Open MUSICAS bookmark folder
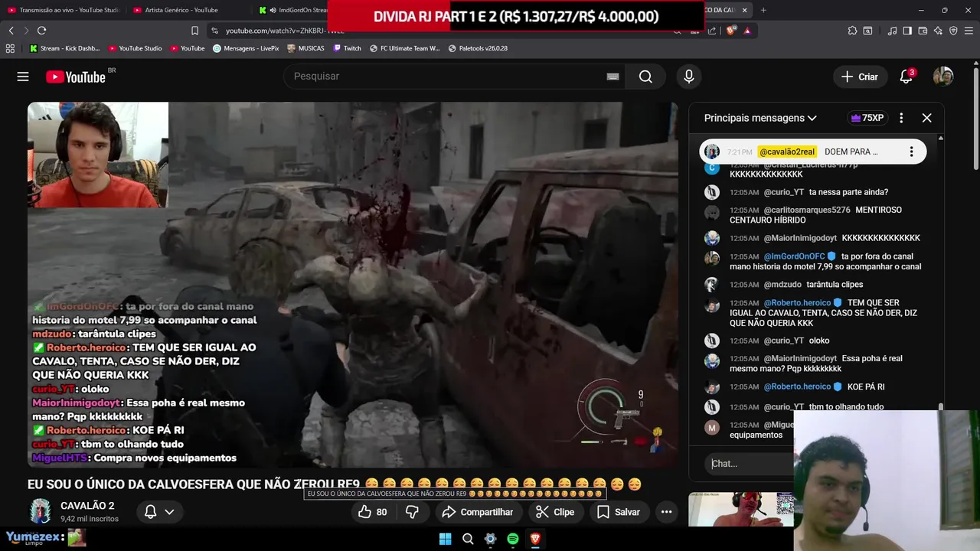The width and height of the screenshot is (980, 551). point(305,48)
